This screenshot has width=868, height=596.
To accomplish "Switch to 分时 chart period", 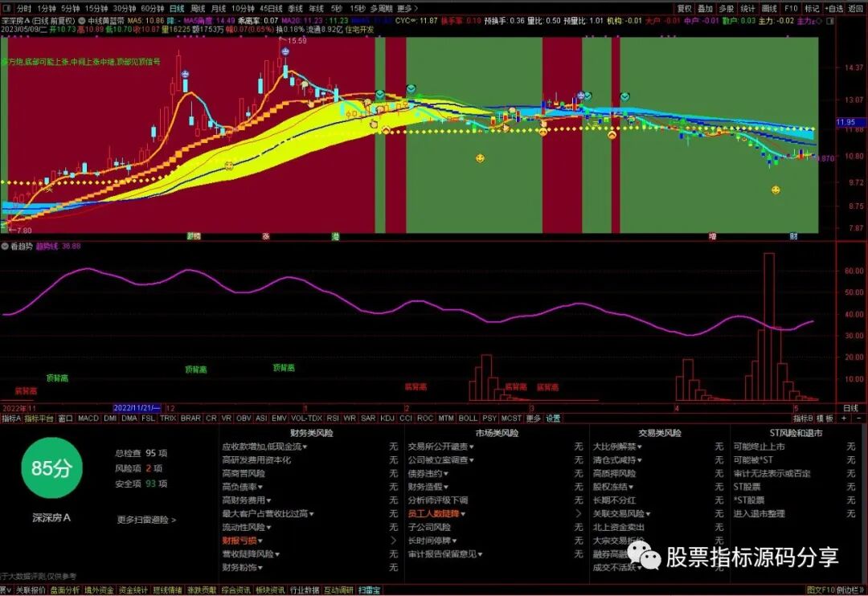I will 24,9.
